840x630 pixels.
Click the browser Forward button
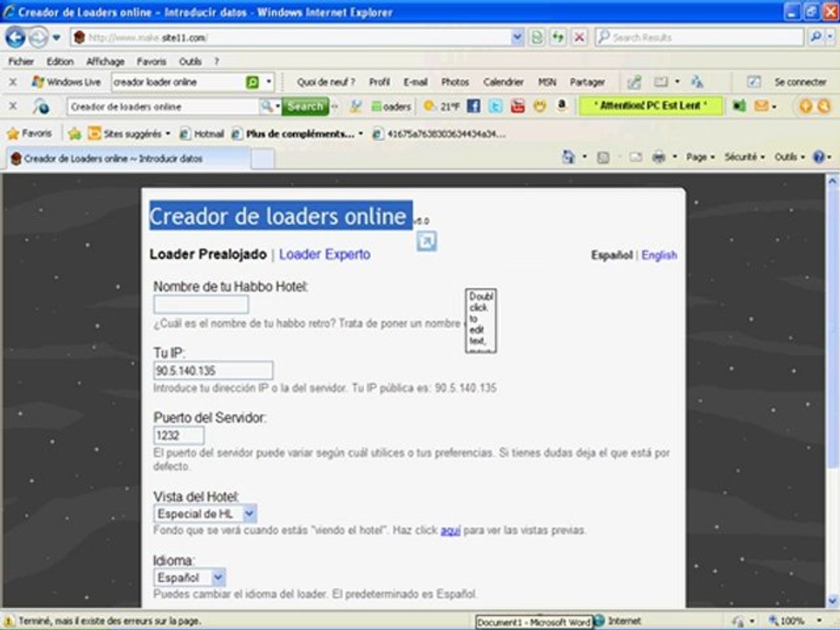[38, 38]
